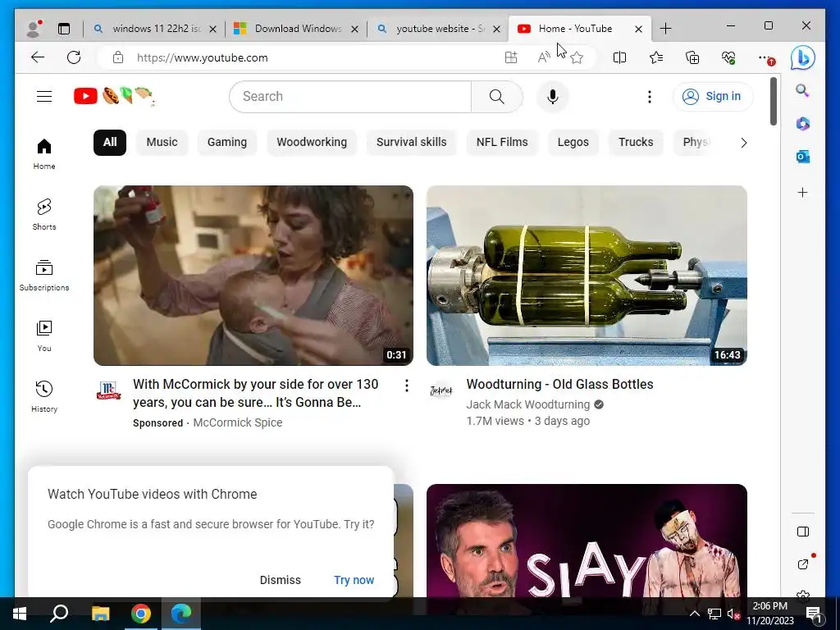
Task: View site information lock icon
Action: (118, 57)
